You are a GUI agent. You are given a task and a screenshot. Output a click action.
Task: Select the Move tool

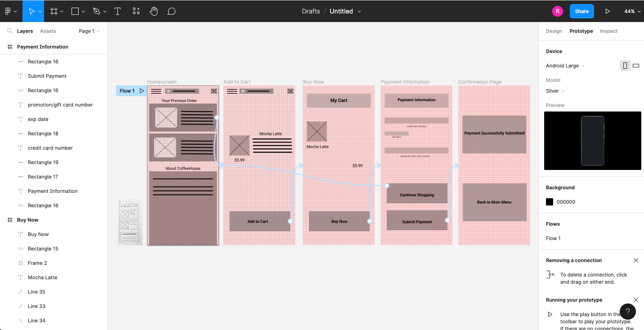point(32,11)
